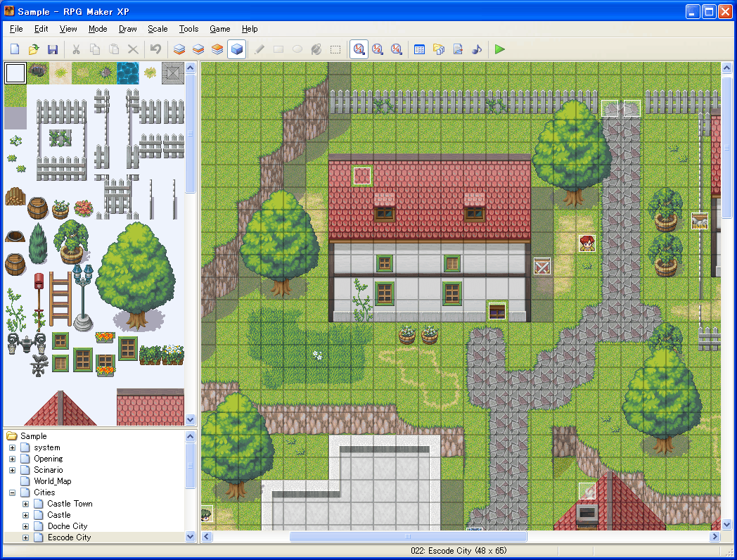Open the Materialbase manager

pyautogui.click(x=438, y=49)
